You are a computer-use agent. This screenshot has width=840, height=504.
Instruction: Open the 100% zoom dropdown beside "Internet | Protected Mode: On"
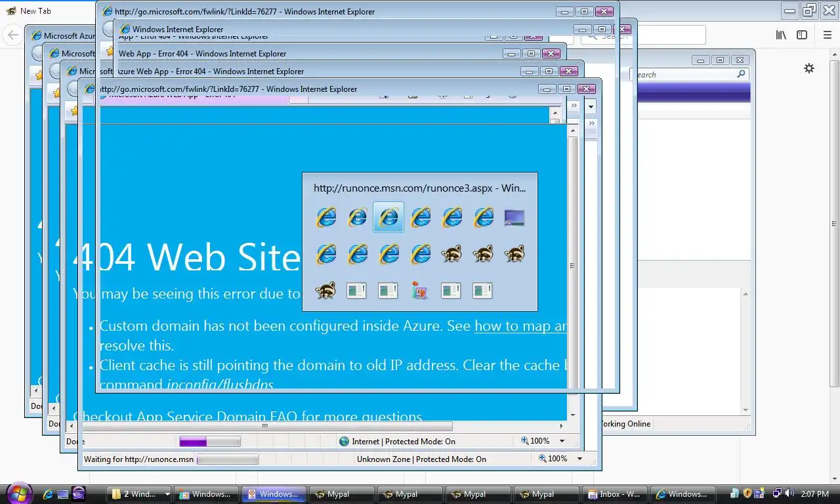click(x=562, y=441)
